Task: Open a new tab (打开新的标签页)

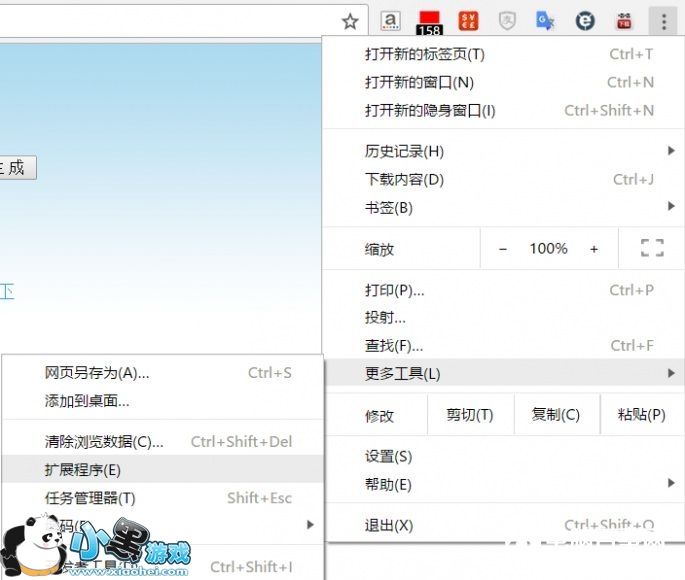Action: 503,54
